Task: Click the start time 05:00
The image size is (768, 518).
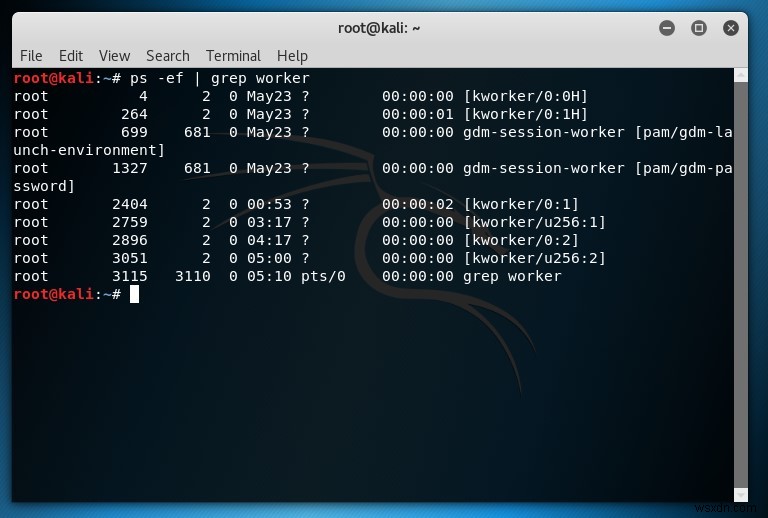Action: (269, 259)
